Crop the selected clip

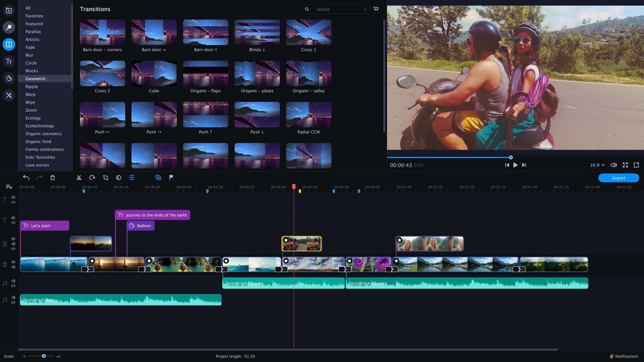tap(106, 178)
